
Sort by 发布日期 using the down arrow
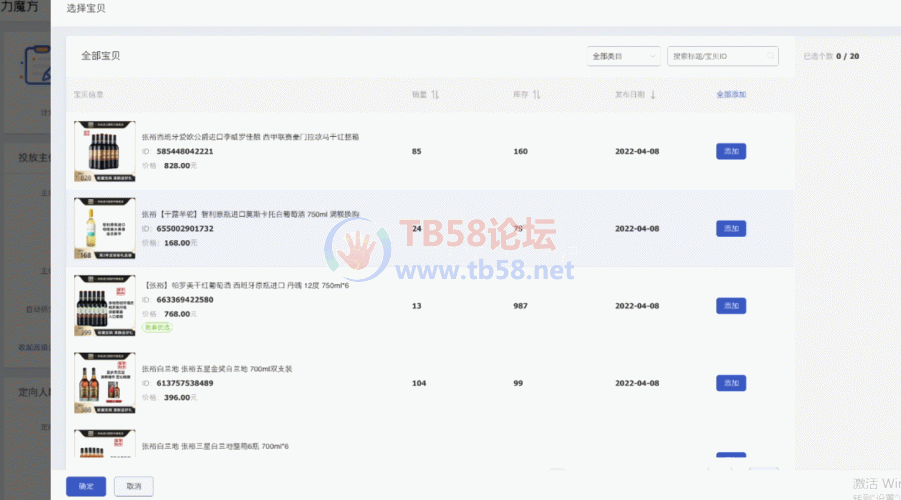(653, 95)
